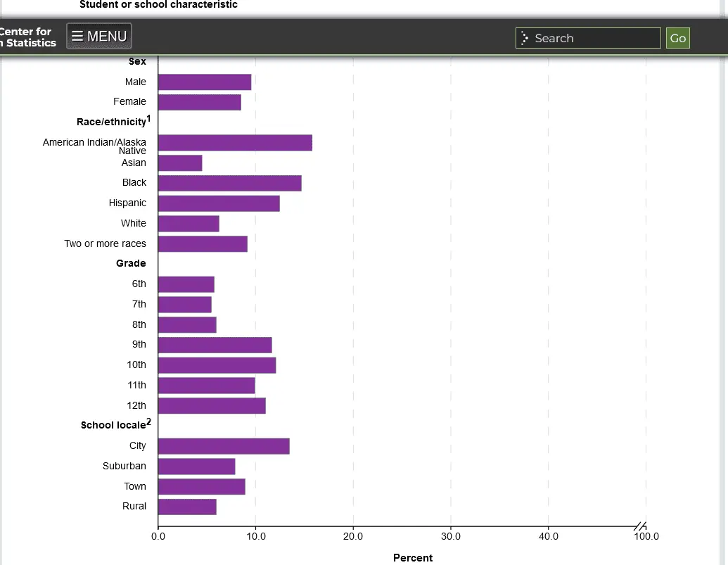Click the search field's dotted arrow icon
The image size is (728, 565).
pos(525,38)
